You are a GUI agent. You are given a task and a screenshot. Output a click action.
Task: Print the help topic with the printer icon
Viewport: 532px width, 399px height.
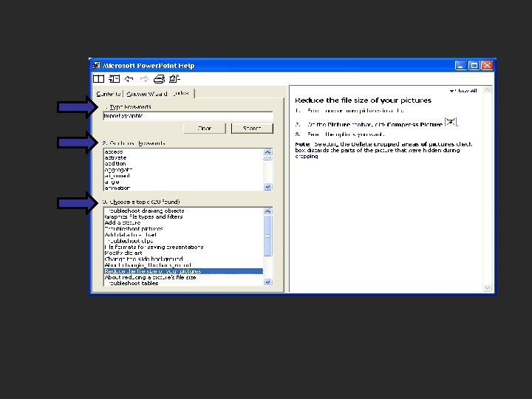tap(159, 79)
